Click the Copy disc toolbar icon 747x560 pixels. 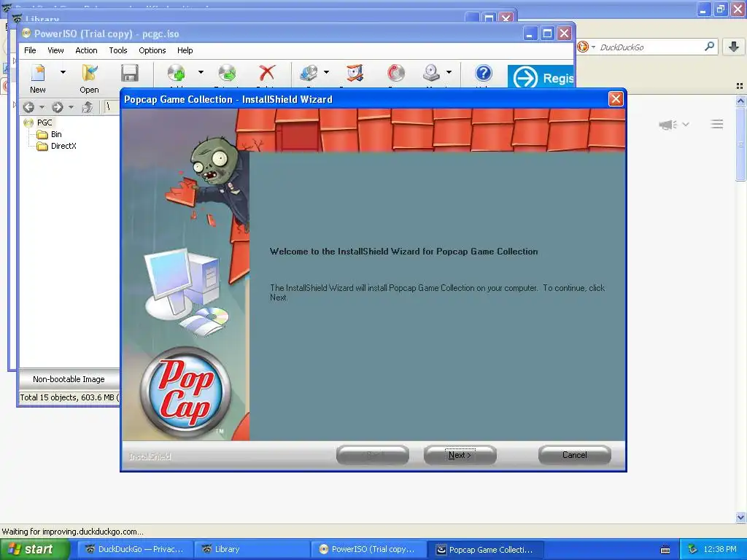(x=309, y=74)
